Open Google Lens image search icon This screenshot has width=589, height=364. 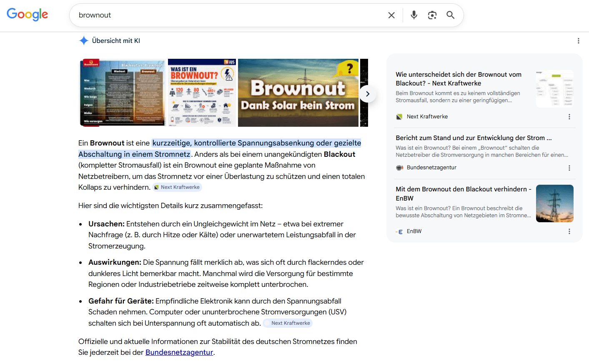click(432, 15)
